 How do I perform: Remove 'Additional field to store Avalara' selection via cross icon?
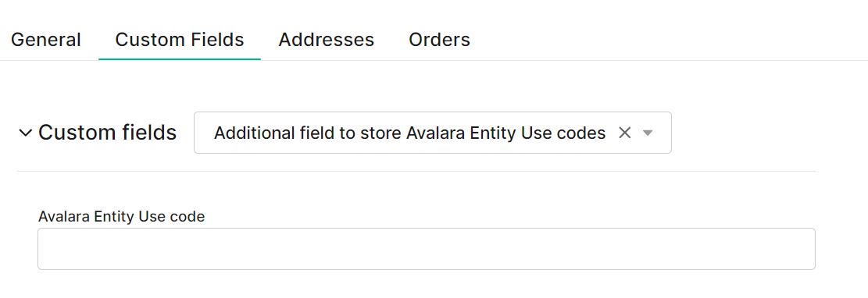(624, 133)
